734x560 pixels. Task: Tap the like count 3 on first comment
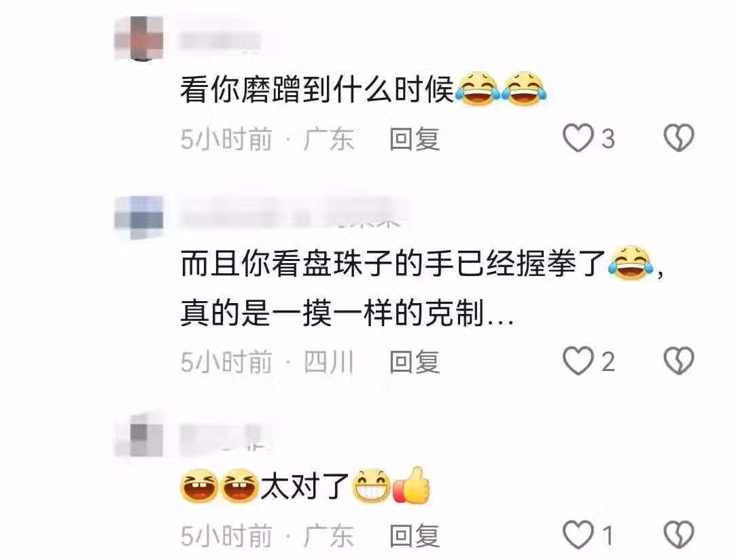608,139
